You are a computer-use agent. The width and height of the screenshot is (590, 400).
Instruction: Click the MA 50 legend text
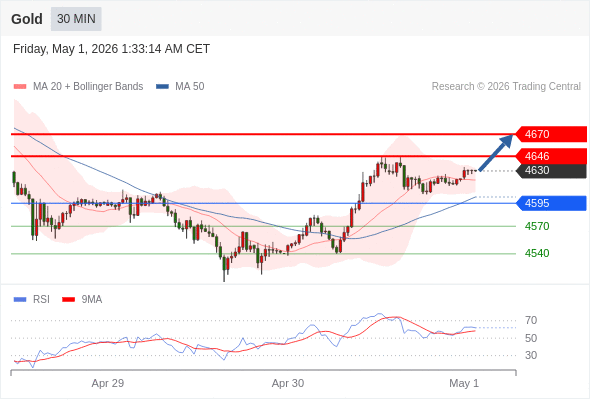(x=190, y=87)
